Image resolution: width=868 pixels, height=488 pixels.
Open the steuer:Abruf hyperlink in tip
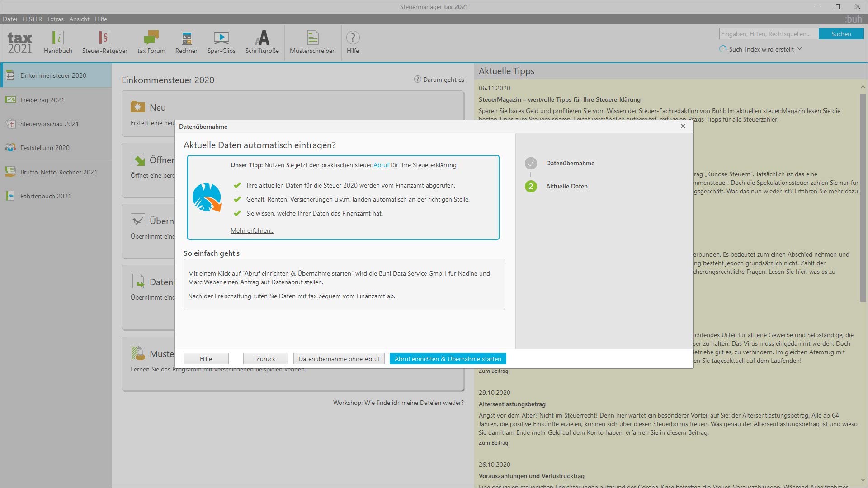[381, 165]
